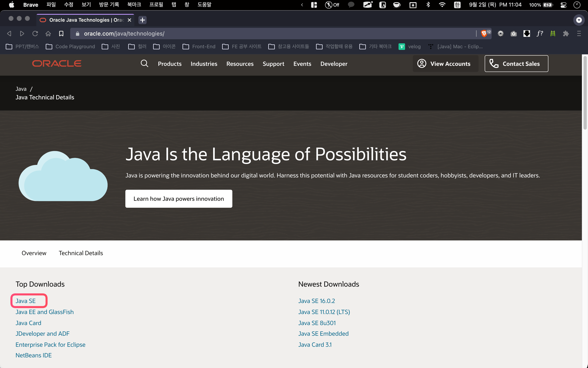
Task: Open the PPT/캔버스 bookmark folder
Action: click(x=22, y=46)
